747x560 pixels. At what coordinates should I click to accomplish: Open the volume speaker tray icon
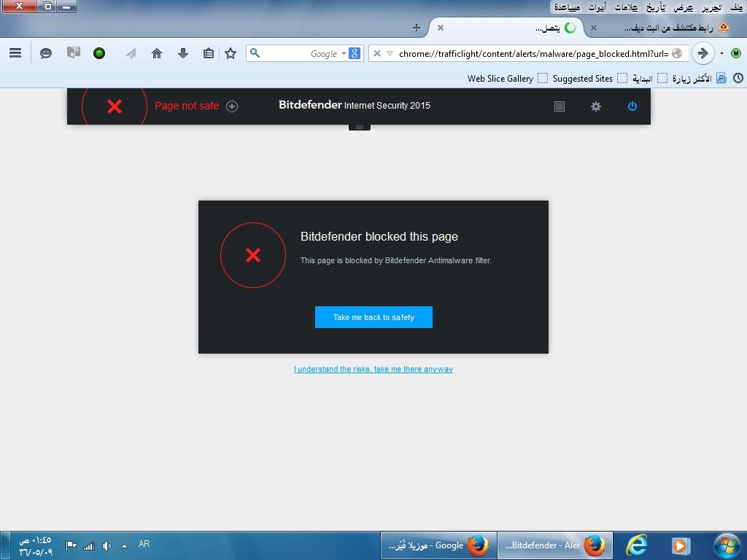coord(107,545)
